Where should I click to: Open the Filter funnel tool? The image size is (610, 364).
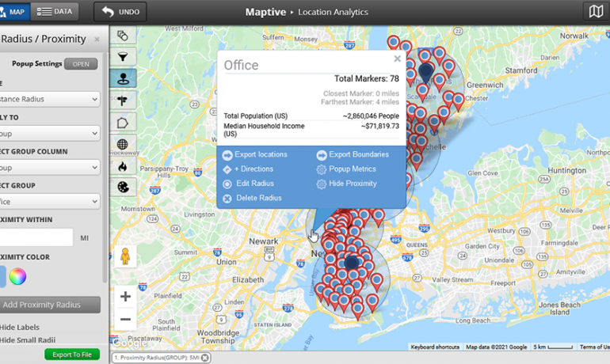pos(123,57)
